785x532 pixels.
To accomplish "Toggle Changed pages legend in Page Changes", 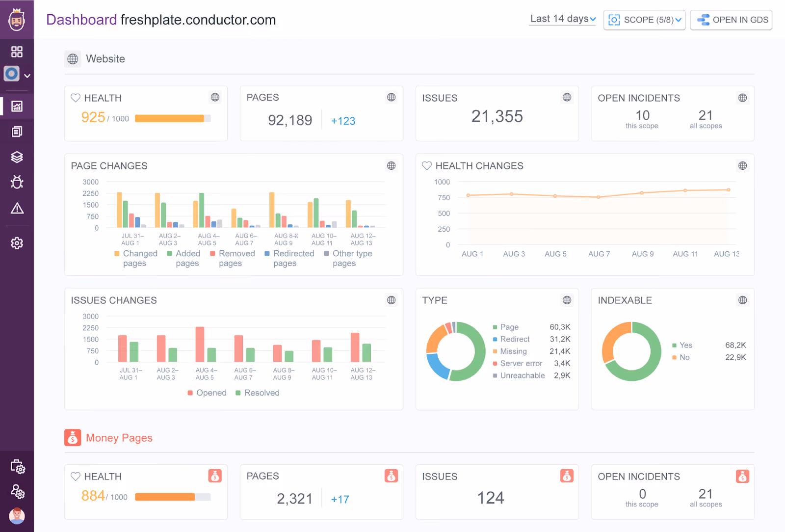I will point(136,258).
